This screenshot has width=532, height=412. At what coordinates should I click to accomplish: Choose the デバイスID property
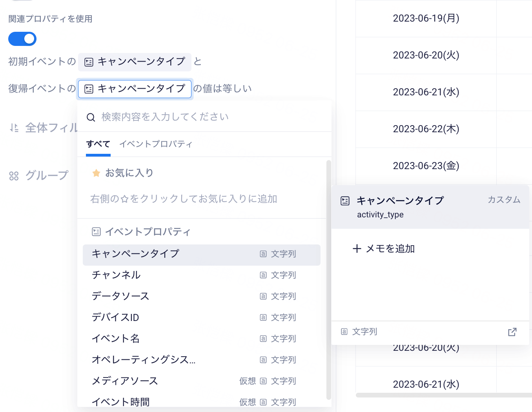[201, 317]
